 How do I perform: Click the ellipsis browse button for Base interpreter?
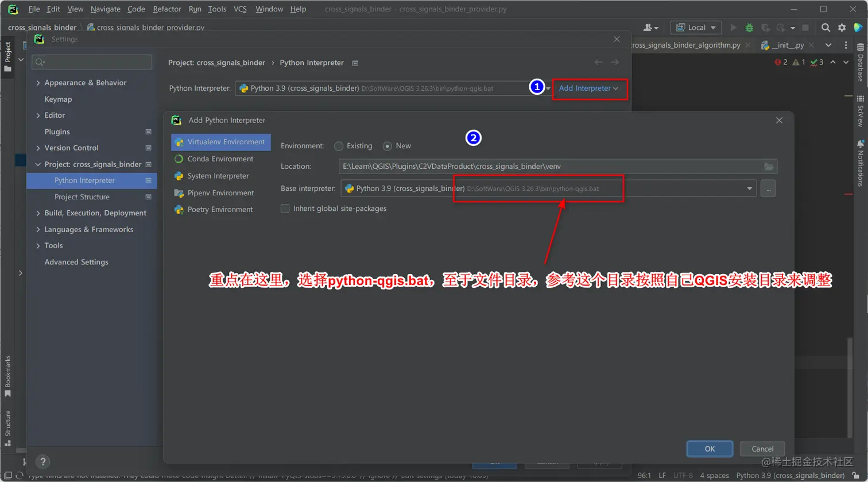[768, 188]
